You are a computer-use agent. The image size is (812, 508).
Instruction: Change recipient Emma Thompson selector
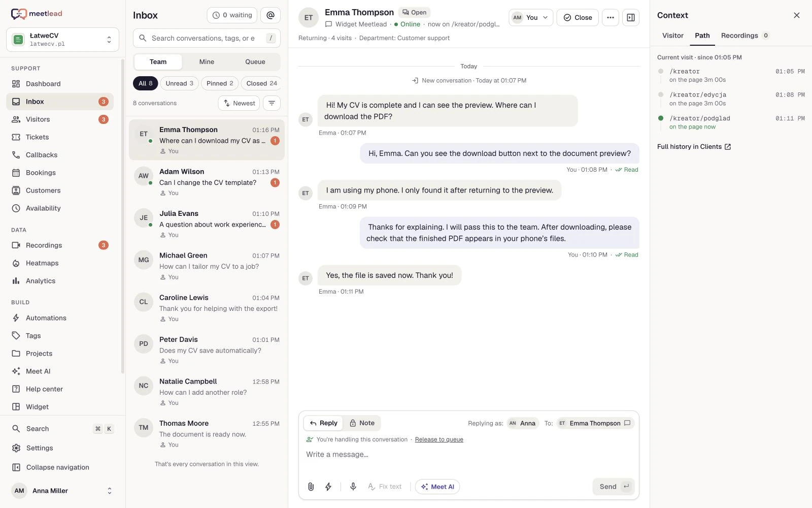pos(595,423)
